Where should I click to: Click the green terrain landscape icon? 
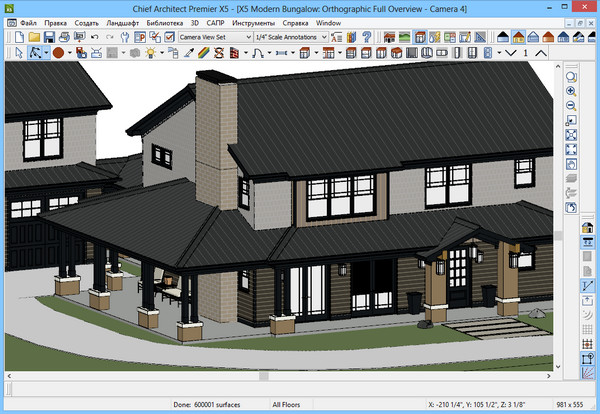click(x=404, y=37)
